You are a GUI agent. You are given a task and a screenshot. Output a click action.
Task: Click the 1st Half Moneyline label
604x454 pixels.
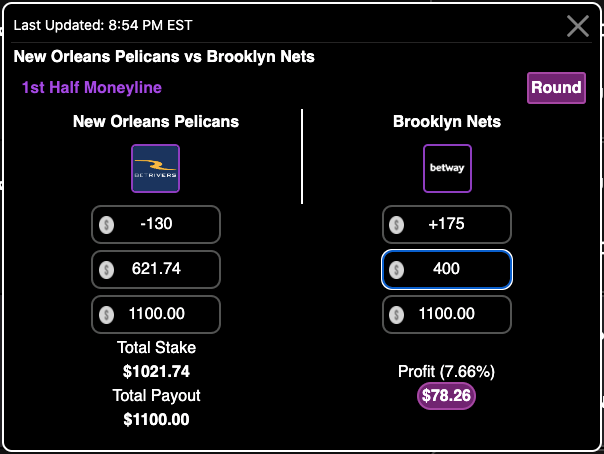(x=92, y=87)
